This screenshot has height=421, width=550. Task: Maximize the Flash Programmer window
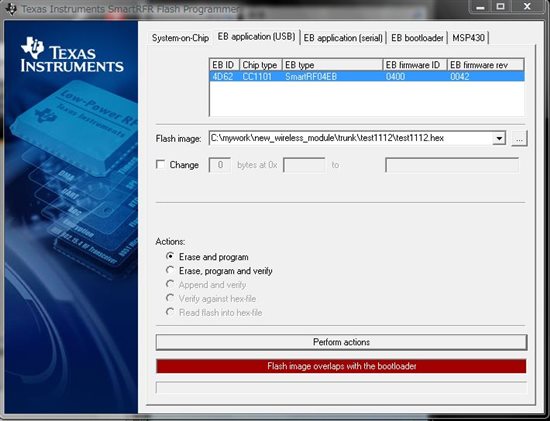501,7
